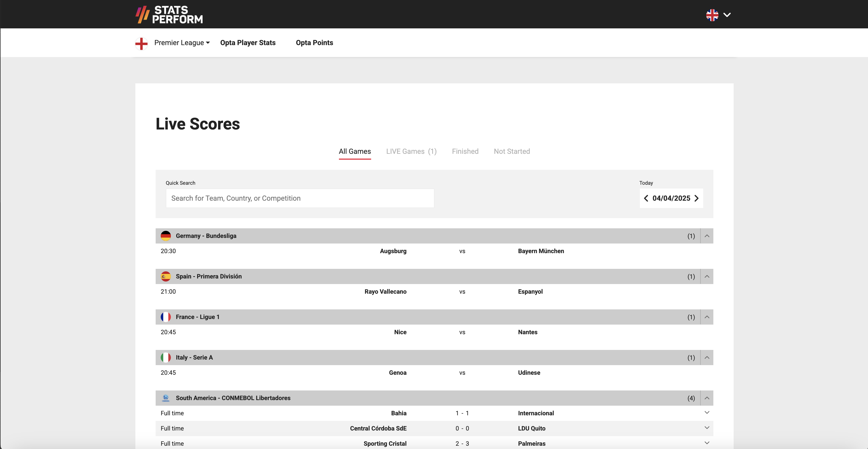Click the UK flag language selector
Viewport: 868px width, 449px height.
point(713,14)
